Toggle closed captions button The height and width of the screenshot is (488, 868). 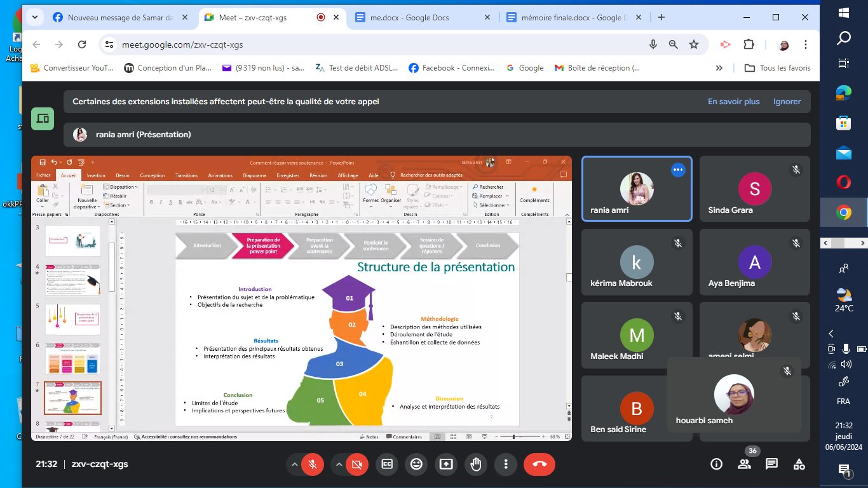387,464
